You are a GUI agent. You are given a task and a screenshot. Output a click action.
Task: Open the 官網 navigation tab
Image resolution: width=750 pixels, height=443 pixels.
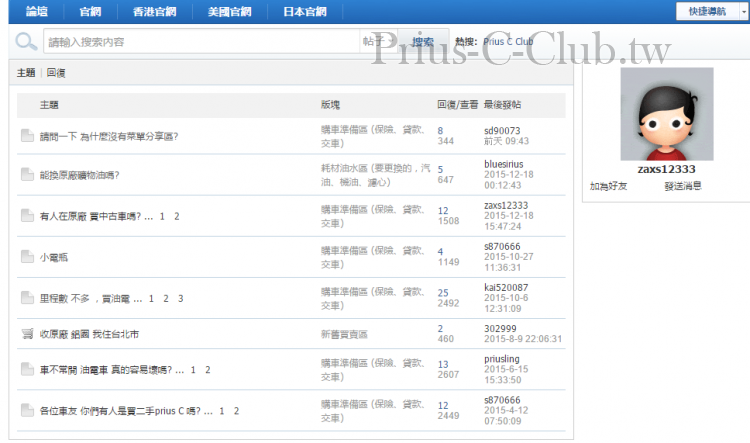[x=90, y=11]
